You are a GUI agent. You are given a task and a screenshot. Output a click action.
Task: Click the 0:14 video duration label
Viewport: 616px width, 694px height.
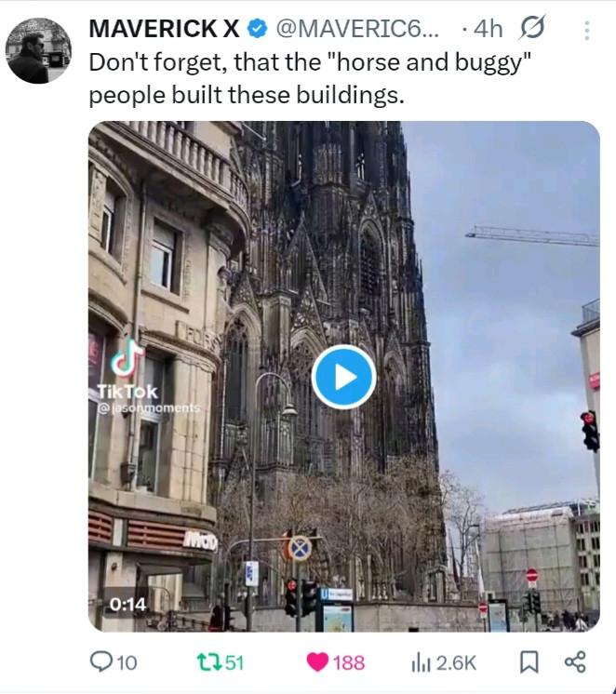(x=127, y=604)
